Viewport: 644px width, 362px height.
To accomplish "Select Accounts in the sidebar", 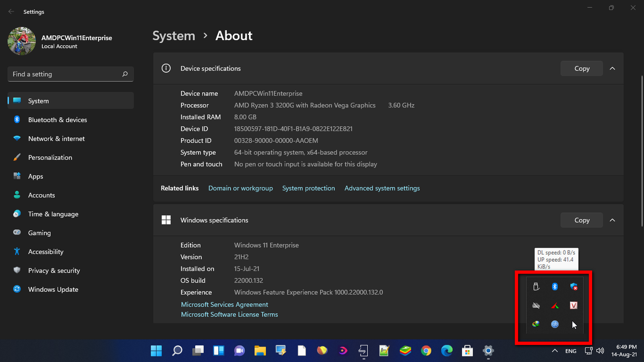I will coord(70,195).
